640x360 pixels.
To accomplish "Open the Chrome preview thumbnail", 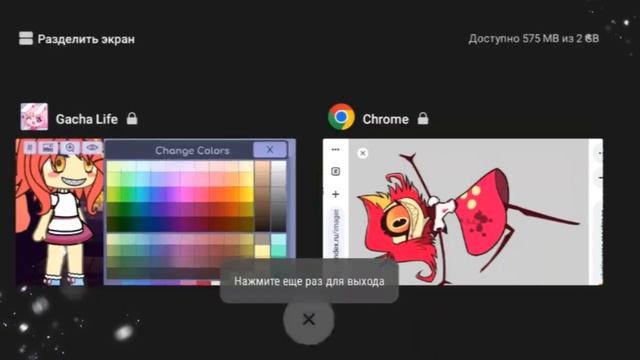I will 463,212.
